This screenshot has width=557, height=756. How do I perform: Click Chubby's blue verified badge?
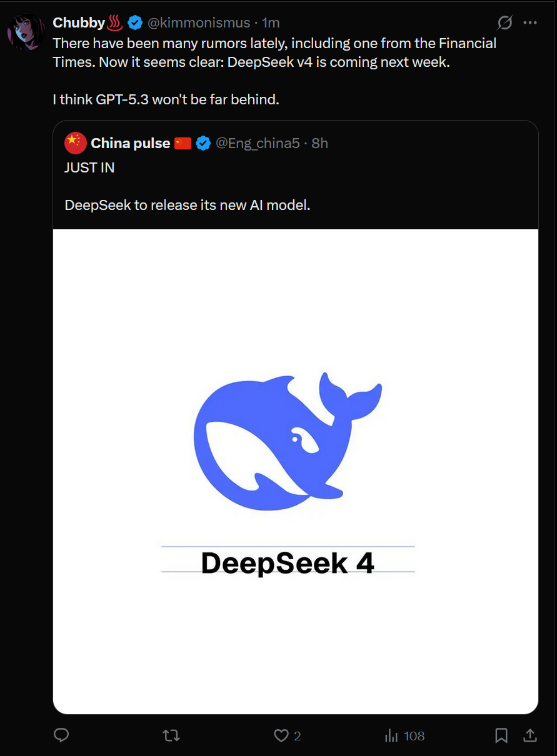click(x=135, y=23)
